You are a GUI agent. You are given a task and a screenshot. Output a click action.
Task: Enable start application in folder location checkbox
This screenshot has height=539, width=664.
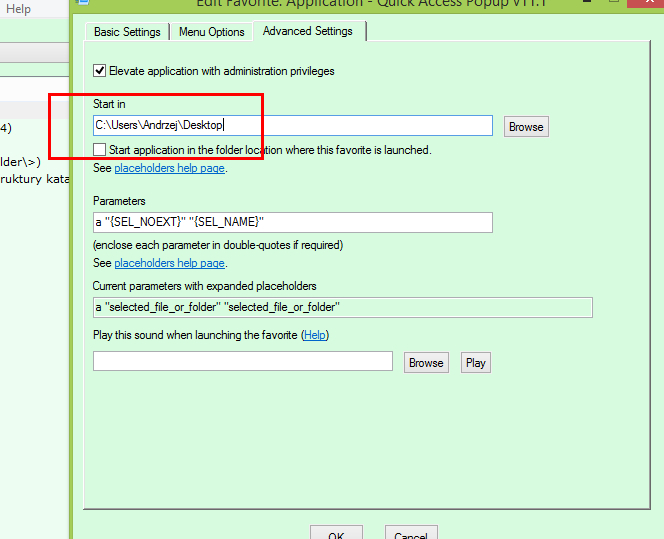[x=100, y=149]
